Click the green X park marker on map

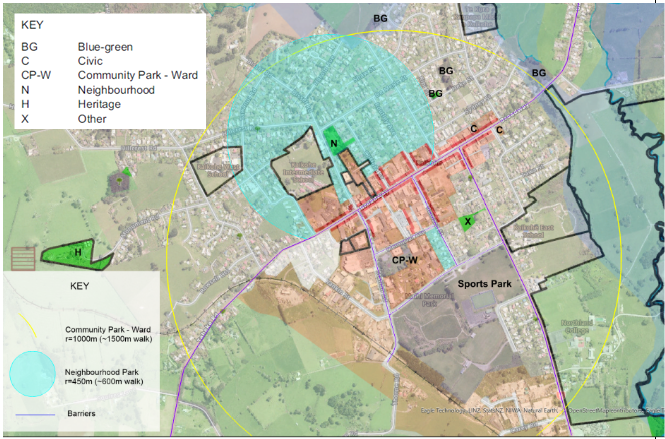[468, 221]
